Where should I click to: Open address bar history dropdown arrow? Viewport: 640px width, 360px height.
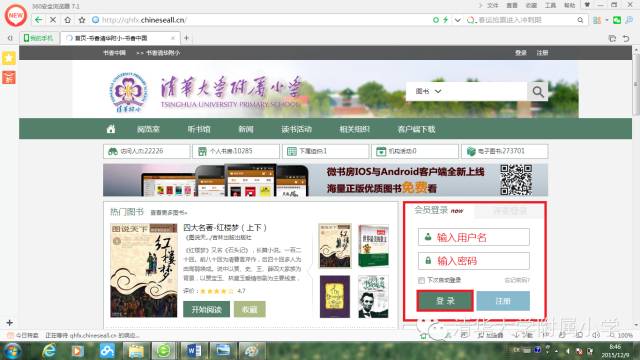click(458, 20)
